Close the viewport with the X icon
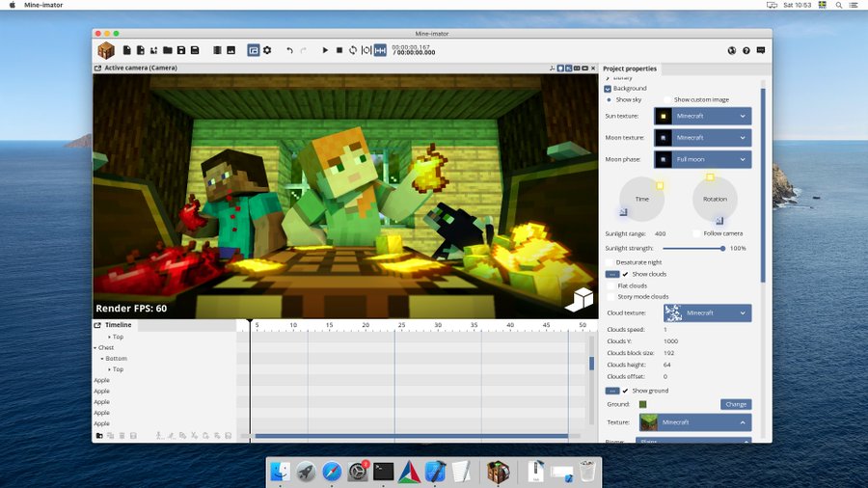This screenshot has height=488, width=868. [593, 68]
